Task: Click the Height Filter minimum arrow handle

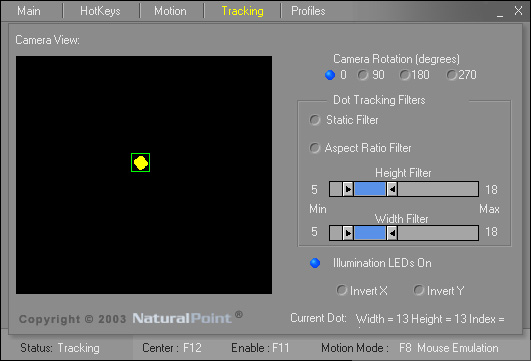Action: tap(348, 189)
